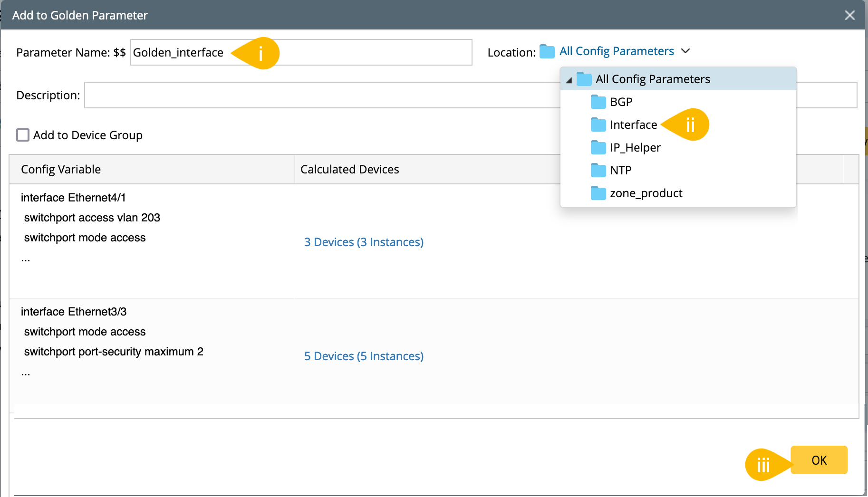Enable the Add to Device Group checkbox
The height and width of the screenshot is (497, 868).
pyautogui.click(x=23, y=135)
